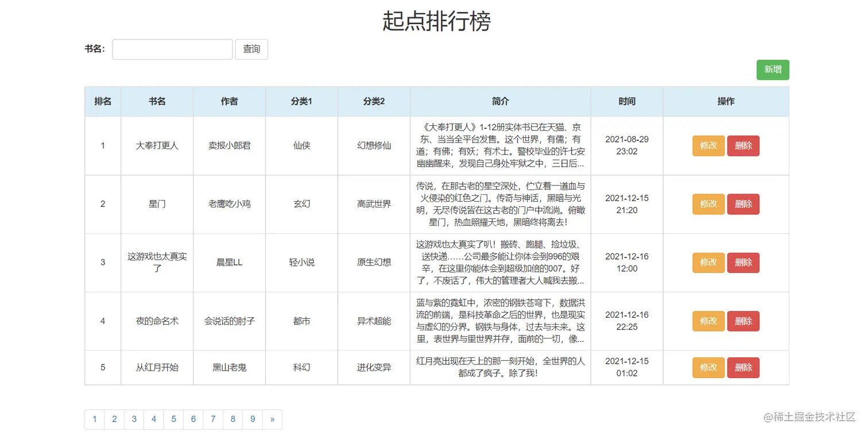Navigate to pagination page 6

click(x=193, y=419)
